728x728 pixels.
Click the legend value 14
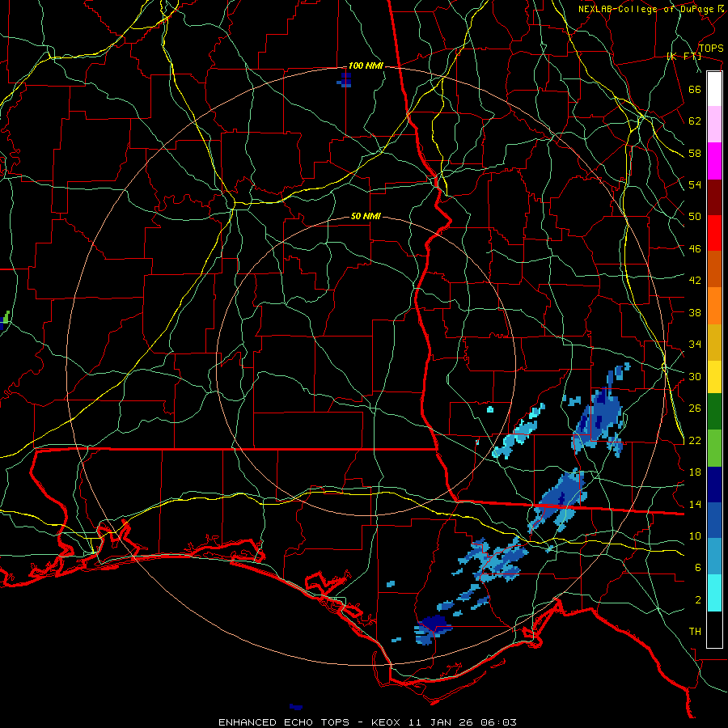click(695, 504)
